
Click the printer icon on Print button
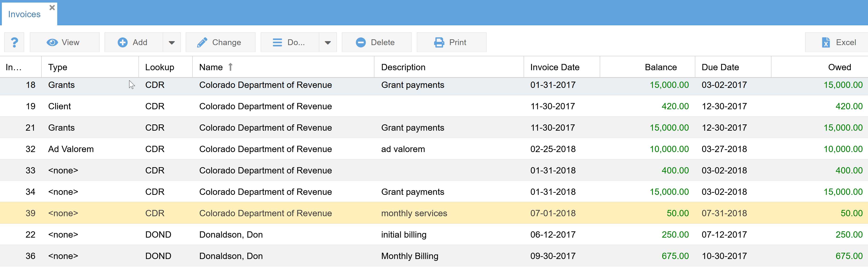tap(439, 42)
